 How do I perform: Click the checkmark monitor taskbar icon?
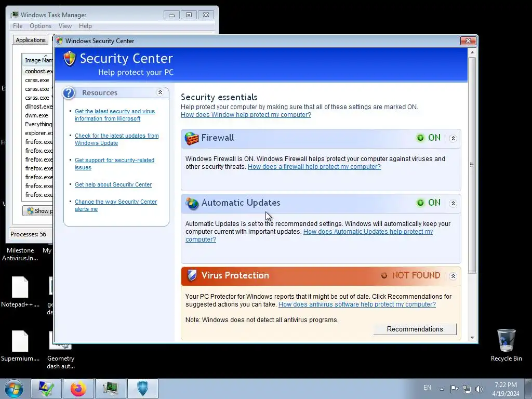coord(46,389)
